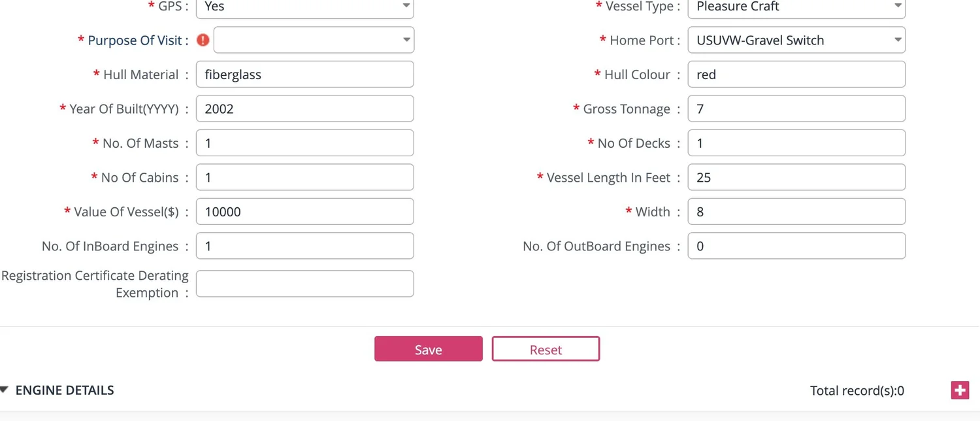Click the Reset button
Image resolution: width=980 pixels, height=421 pixels.
click(546, 349)
